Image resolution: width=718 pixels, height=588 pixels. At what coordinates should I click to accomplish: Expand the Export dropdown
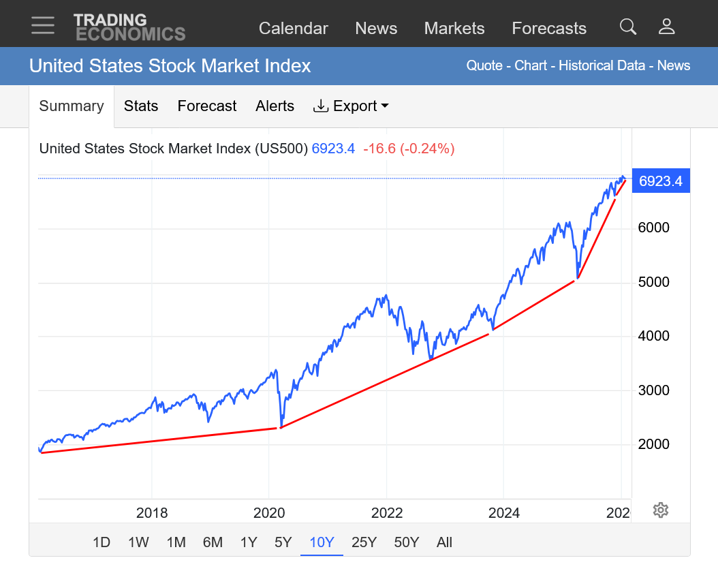pyautogui.click(x=351, y=106)
